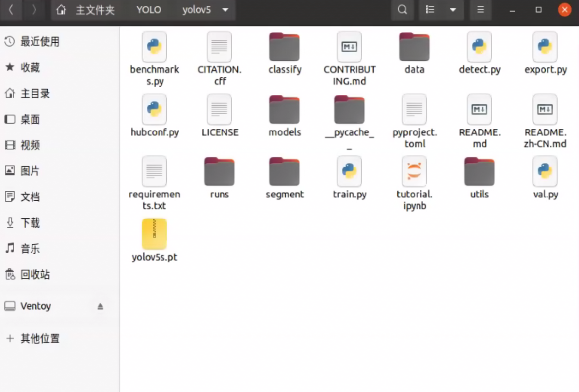This screenshot has width=579, height=392.
Task: Open the models folder
Action: click(285, 109)
